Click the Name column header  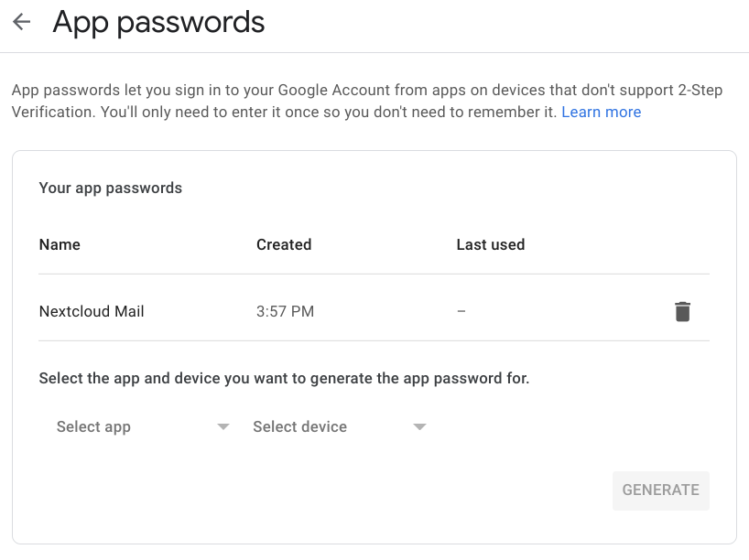pos(60,244)
